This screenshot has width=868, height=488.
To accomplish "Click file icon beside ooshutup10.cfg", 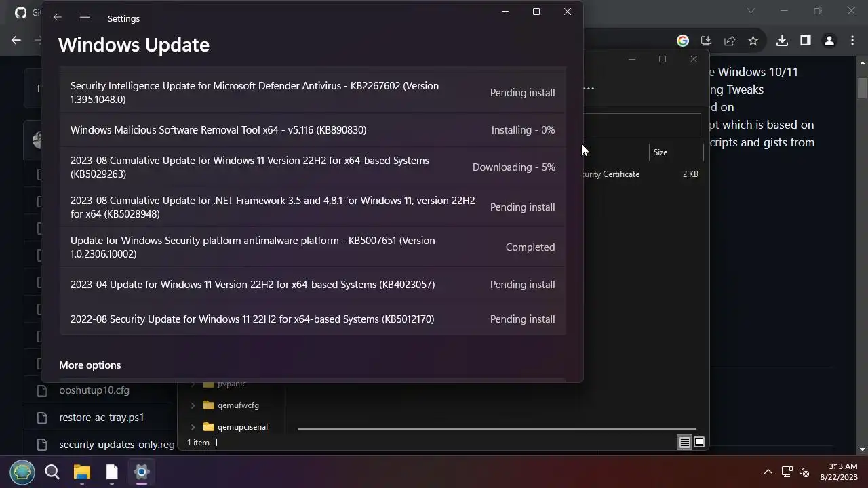I will (x=42, y=390).
